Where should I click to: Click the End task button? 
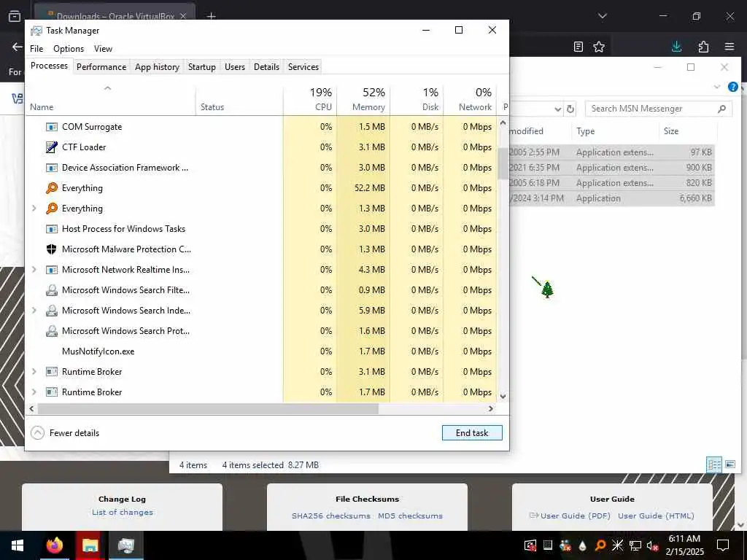472,433
